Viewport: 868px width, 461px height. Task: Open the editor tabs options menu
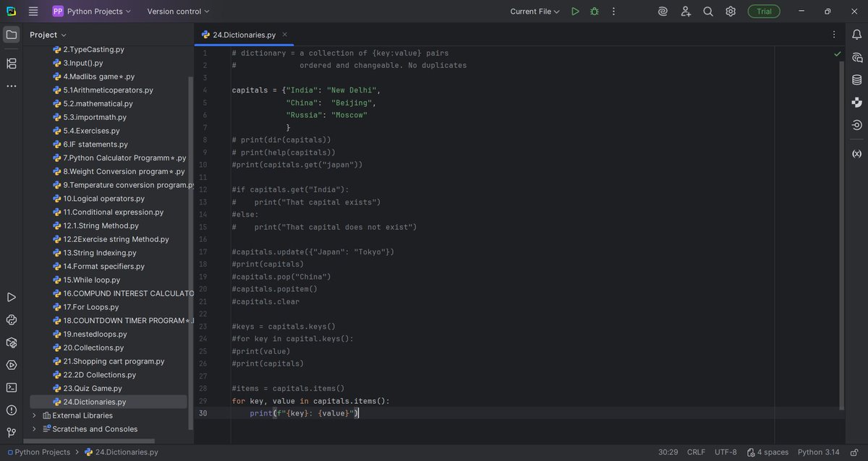(834, 35)
